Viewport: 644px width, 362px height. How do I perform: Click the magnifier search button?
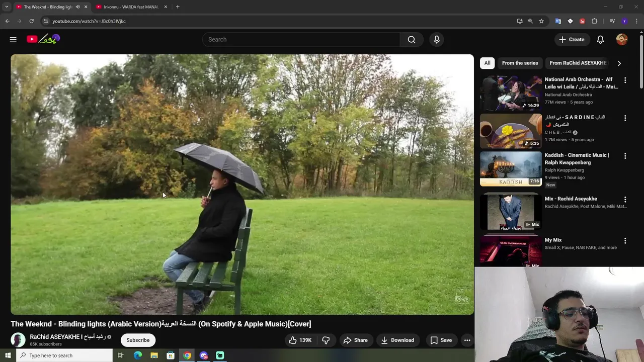(x=412, y=39)
